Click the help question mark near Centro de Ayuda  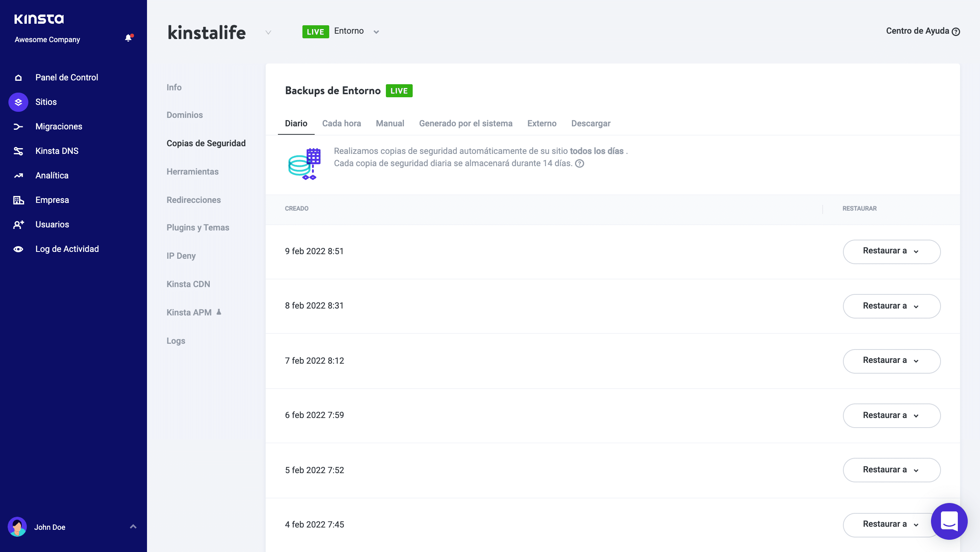[956, 31]
